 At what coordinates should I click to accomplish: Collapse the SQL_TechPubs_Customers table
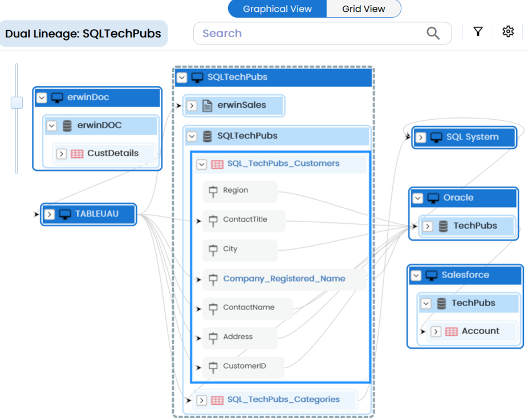(202, 165)
